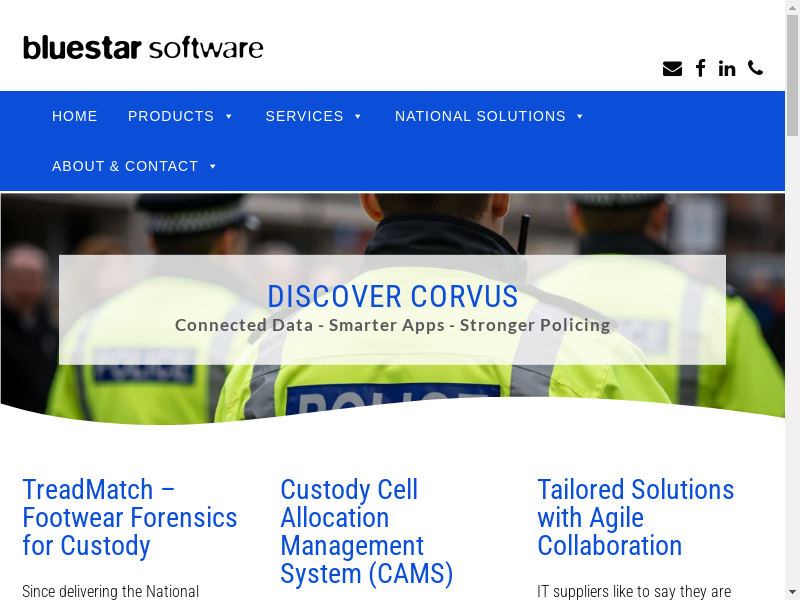The width and height of the screenshot is (800, 600).
Task: Open the National Solutions menu
Action: pos(480,116)
